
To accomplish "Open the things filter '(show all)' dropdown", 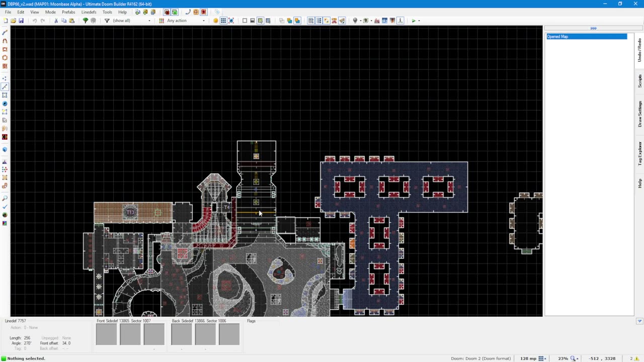I will [x=132, y=21].
